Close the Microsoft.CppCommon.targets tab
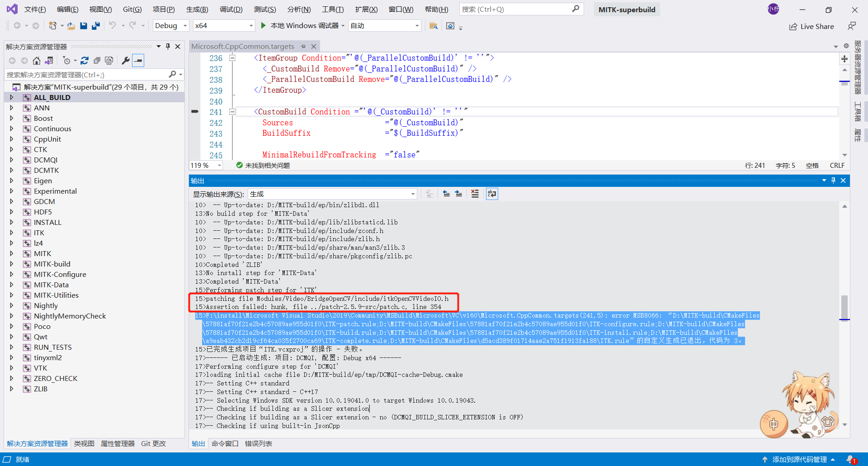The image size is (868, 466). 314,47
